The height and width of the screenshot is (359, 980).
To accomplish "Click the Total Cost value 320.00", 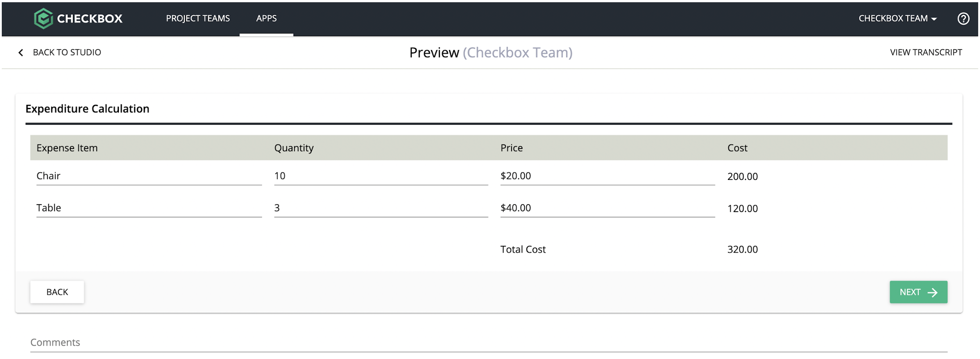I will point(742,249).
